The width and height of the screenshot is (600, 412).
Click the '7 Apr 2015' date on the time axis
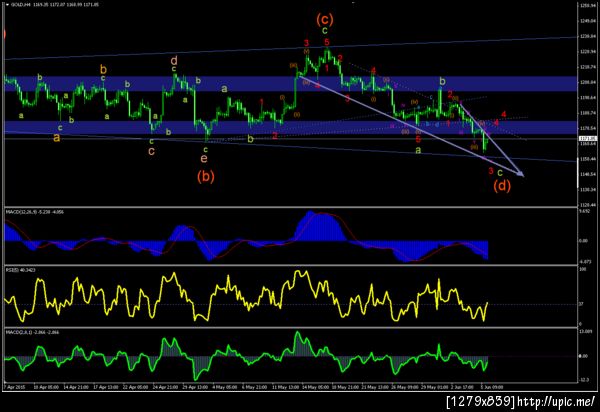[15, 387]
